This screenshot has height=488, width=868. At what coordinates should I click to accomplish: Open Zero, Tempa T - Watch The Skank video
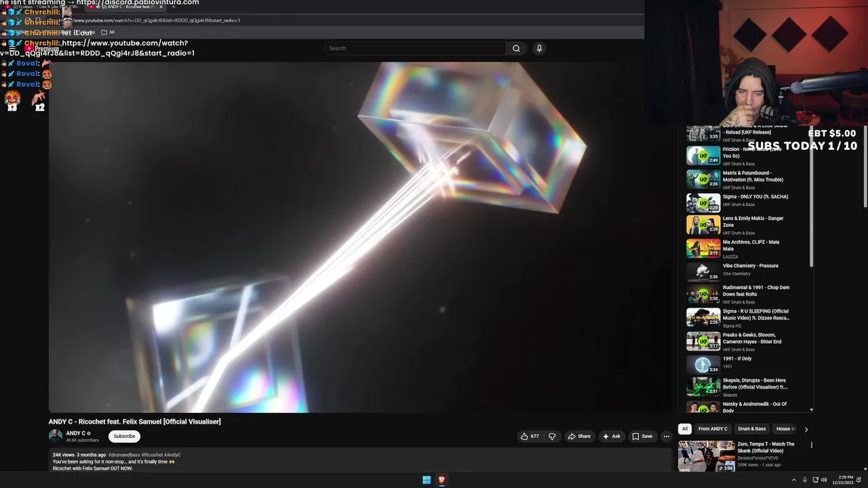(707, 456)
